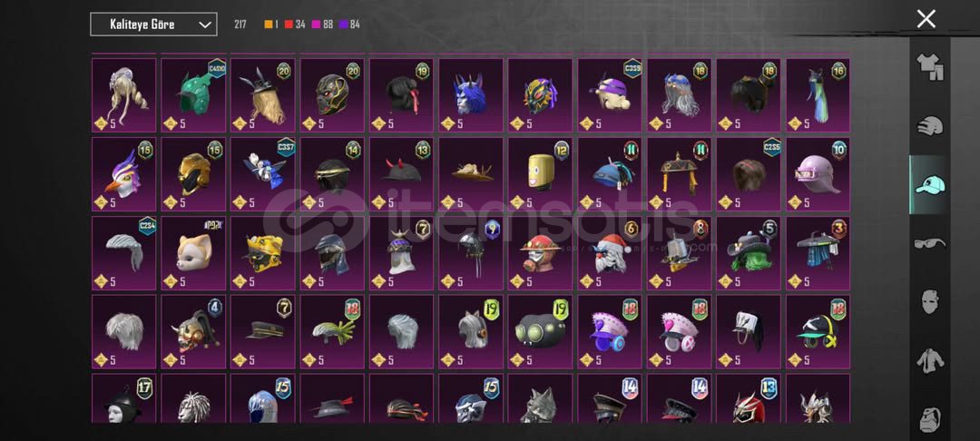
Task: Filter by pink quality count 88
Action: pos(322,24)
